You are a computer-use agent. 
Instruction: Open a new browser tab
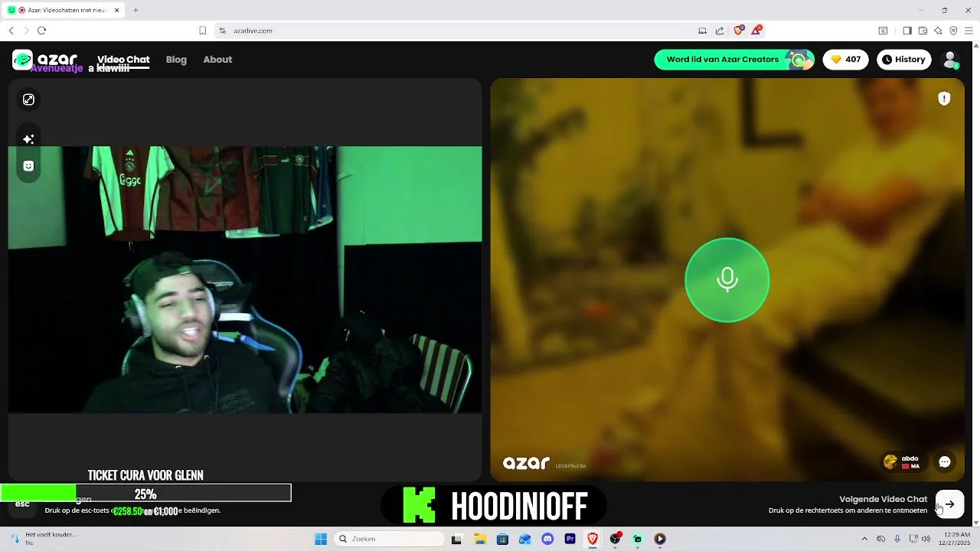coord(136,10)
